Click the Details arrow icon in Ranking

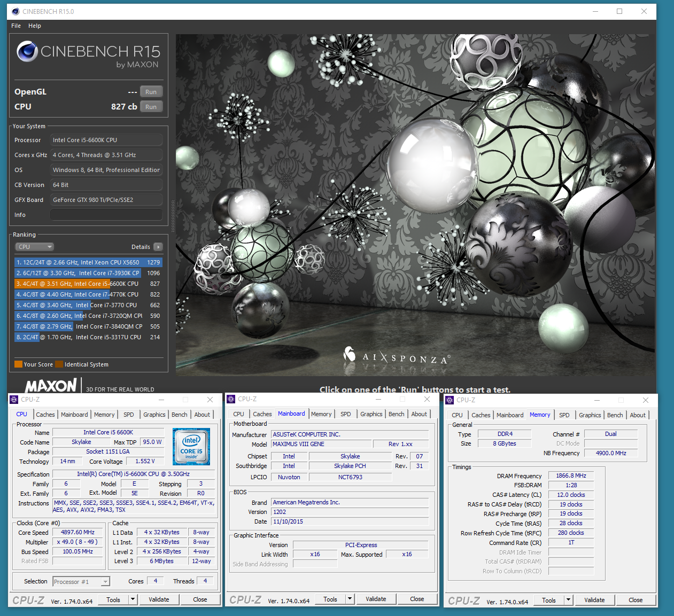[158, 247]
